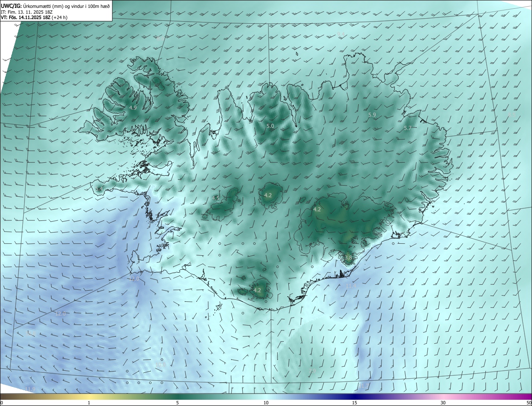Click the 4.9 value on the Westfjords
Image resolution: width=532 pixels, height=406 pixels.
point(133,108)
